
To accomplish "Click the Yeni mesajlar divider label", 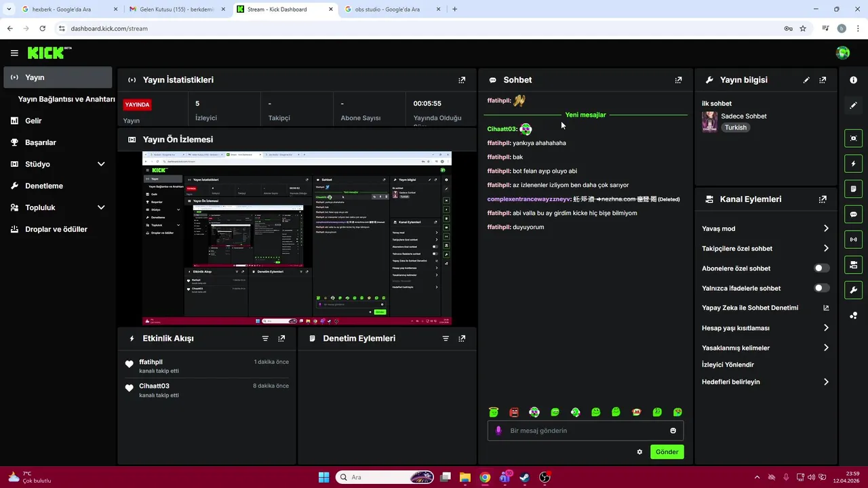I will (586, 115).
